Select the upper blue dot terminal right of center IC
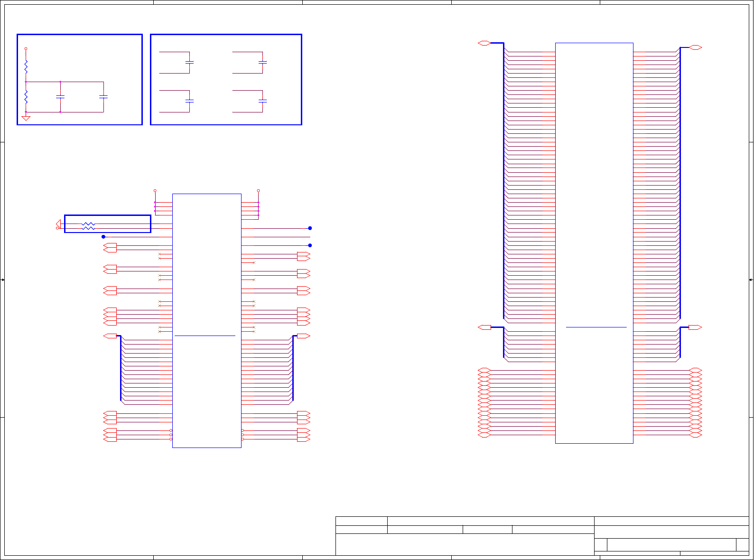 tap(310, 228)
